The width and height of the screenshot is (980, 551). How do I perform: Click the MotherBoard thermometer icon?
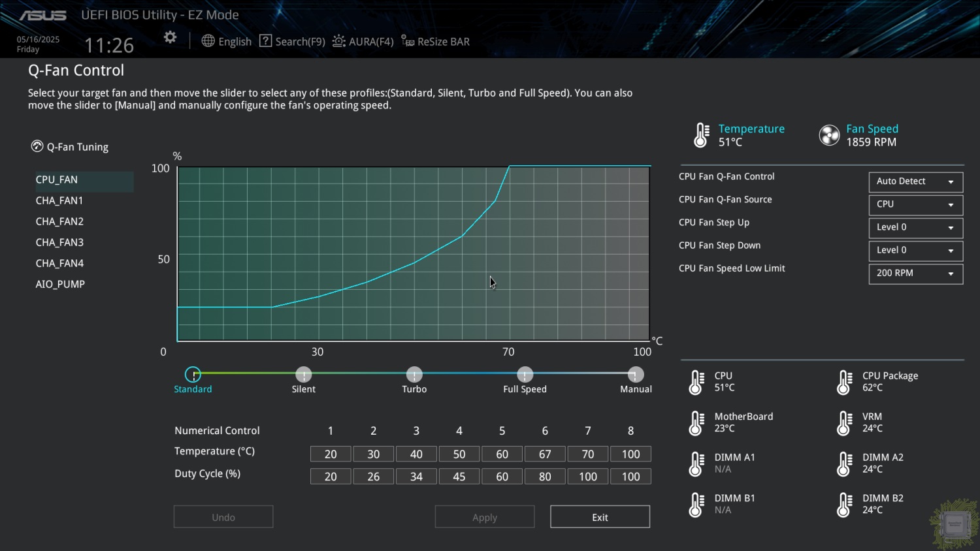(x=696, y=423)
